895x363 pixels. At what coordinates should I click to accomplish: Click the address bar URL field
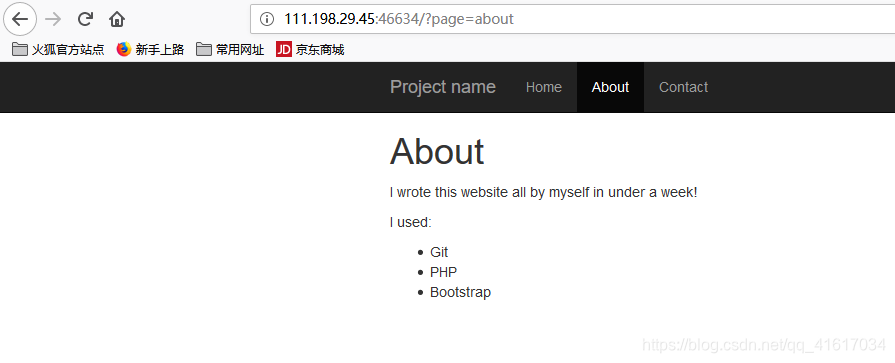point(573,19)
